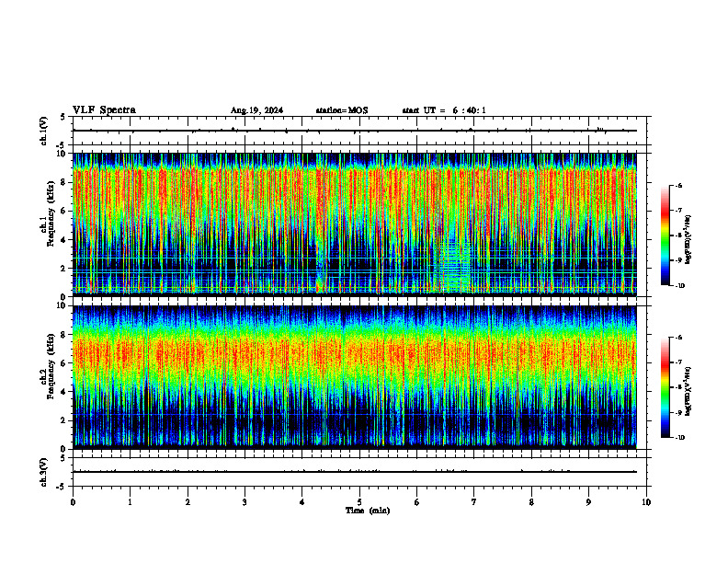Click the '-8' label on ch.1 colorbar

tap(678, 236)
